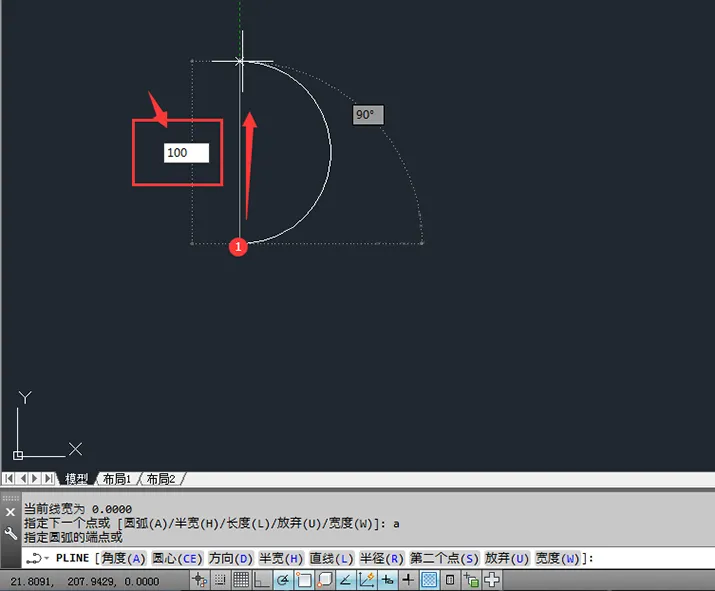Image resolution: width=715 pixels, height=591 pixels.
Task: Click the Selection Cycling status icon
Action: pyautogui.click(x=471, y=580)
